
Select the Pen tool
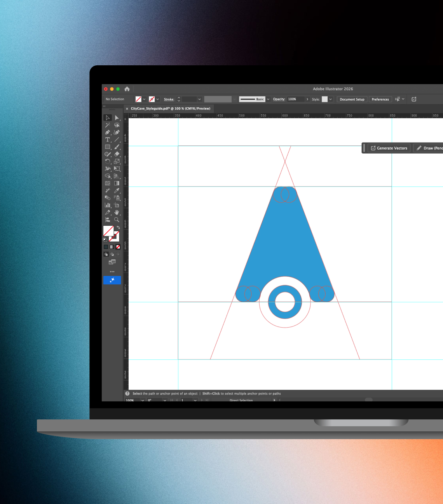tap(108, 133)
